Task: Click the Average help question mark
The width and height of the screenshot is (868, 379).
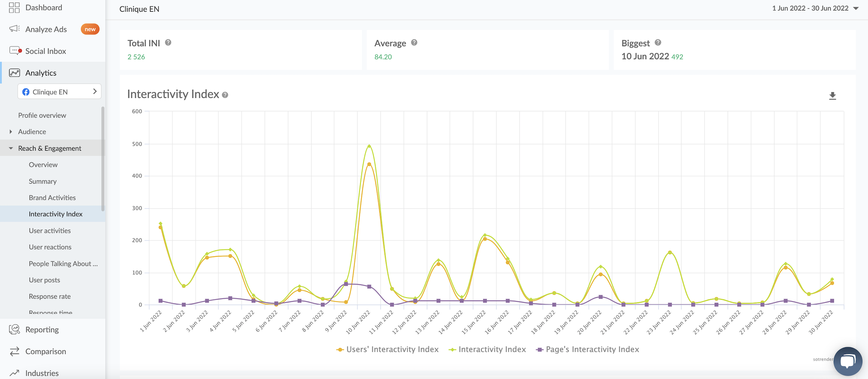Action: click(414, 43)
